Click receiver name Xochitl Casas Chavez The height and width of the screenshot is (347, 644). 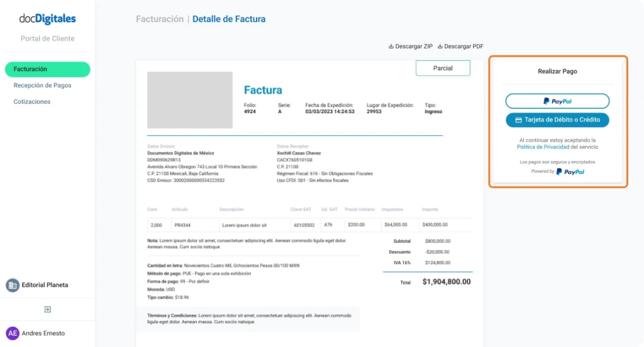point(299,153)
